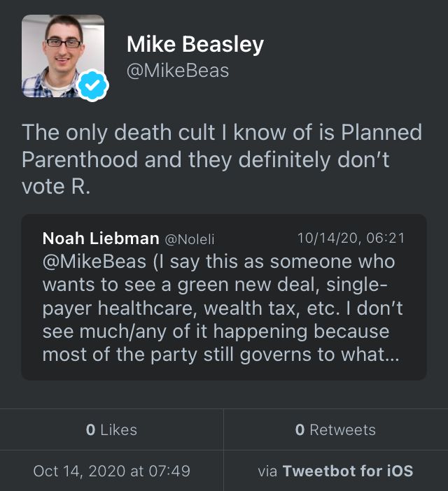Open Mike Beasley's profile picture
Viewport: 448px width, 491px height.
pyautogui.click(x=62, y=56)
